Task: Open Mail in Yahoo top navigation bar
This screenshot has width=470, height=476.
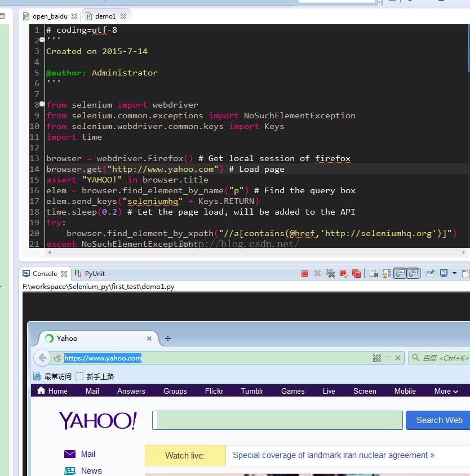Action: (92, 391)
